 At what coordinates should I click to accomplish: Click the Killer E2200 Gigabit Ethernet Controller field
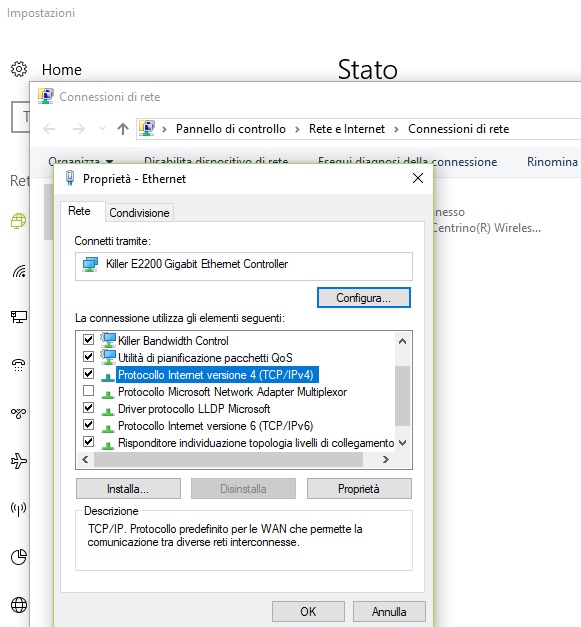[244, 266]
